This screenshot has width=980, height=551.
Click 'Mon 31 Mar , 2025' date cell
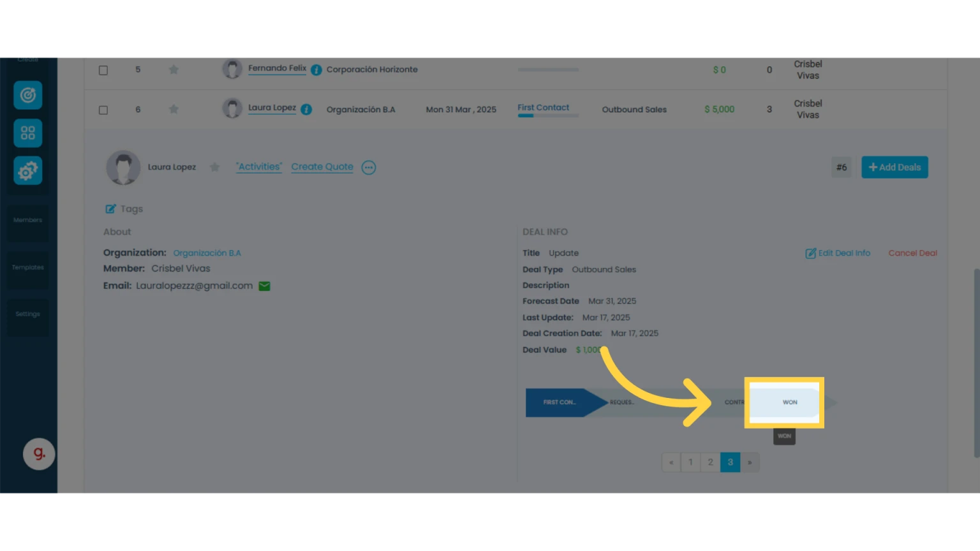[x=461, y=110]
